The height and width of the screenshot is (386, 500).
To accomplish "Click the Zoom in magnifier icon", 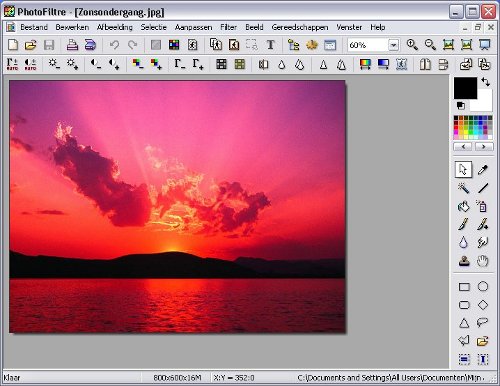I will (412, 45).
